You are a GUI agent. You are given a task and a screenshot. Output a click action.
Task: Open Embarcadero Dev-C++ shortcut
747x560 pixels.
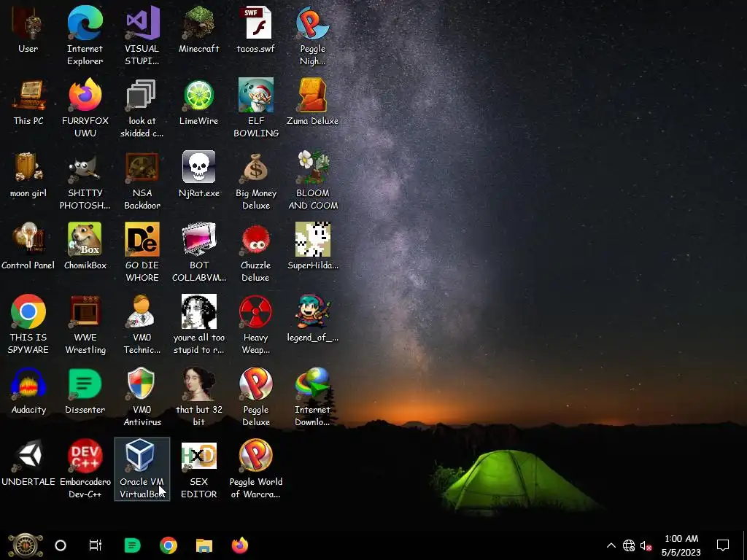[x=85, y=470]
